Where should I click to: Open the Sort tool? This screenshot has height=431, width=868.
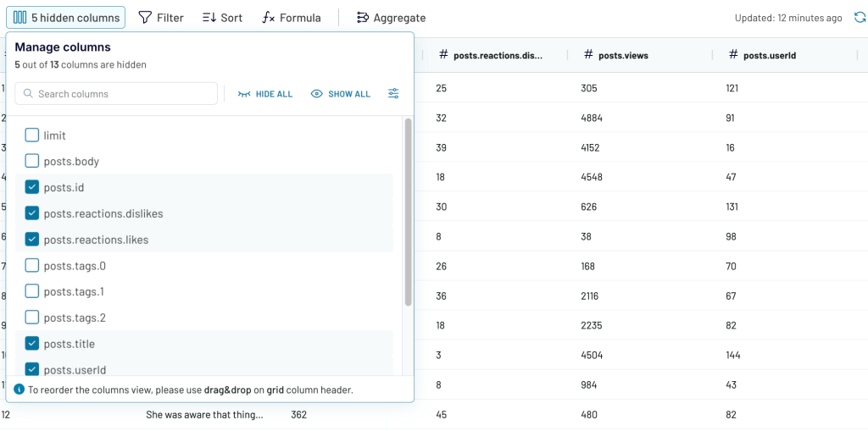pos(222,18)
